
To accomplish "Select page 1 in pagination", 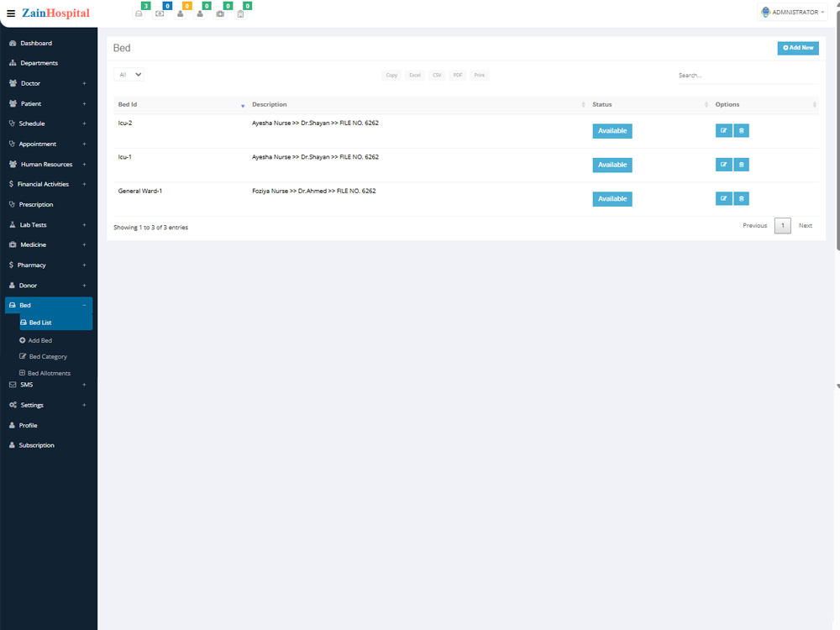I will [783, 225].
